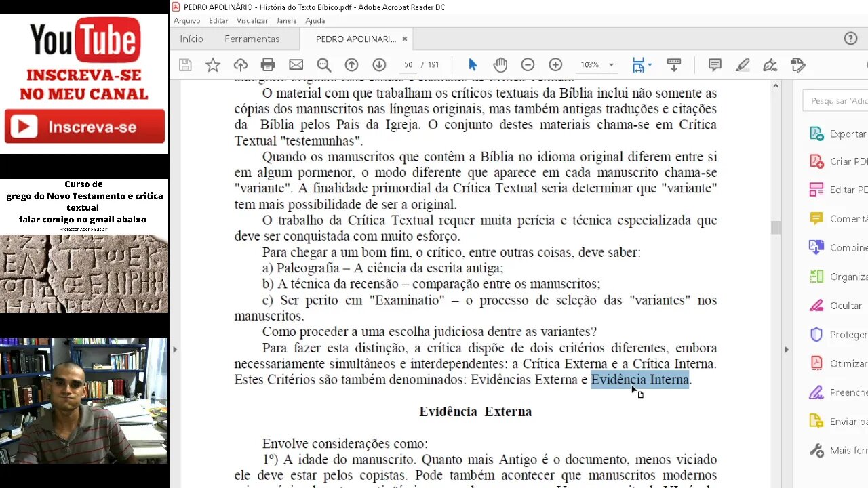Open Mais ferramentas in the side panel

[x=838, y=451]
